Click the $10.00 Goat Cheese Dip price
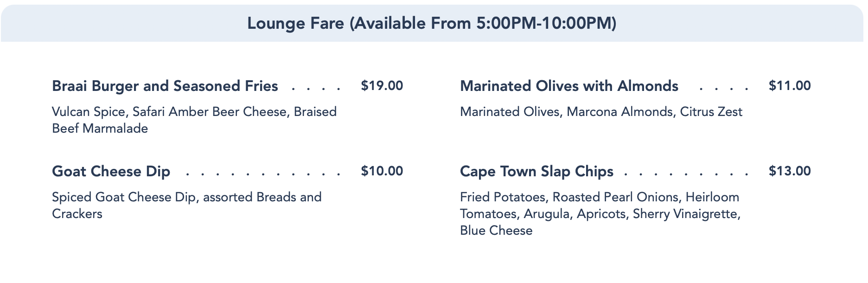 [x=382, y=171]
